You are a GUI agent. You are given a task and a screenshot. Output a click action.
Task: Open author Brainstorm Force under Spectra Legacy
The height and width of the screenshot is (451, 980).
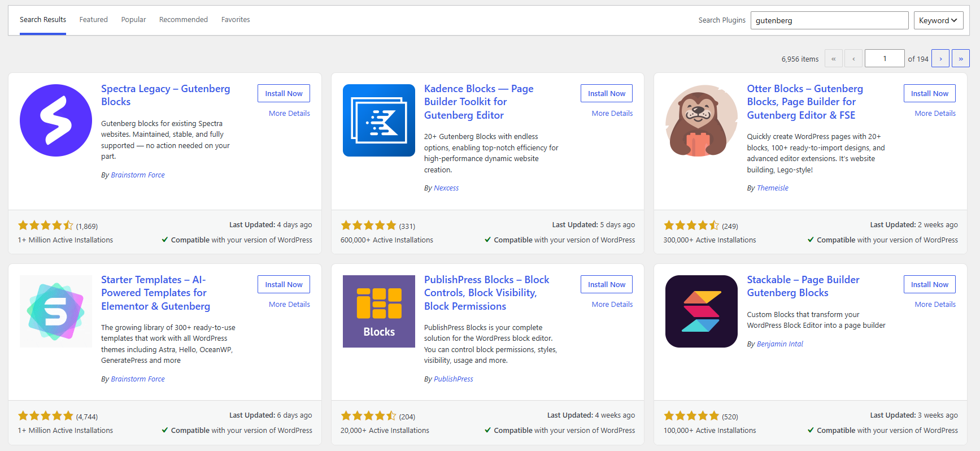[138, 175]
